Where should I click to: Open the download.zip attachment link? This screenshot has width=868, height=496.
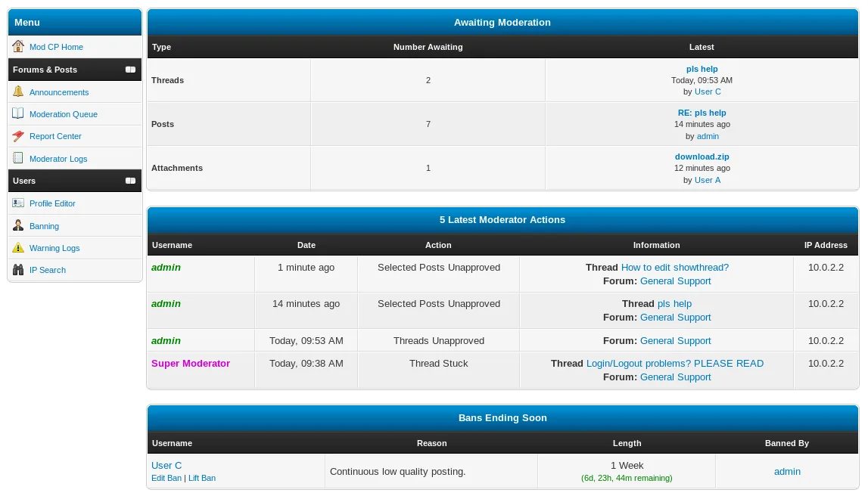click(x=702, y=157)
